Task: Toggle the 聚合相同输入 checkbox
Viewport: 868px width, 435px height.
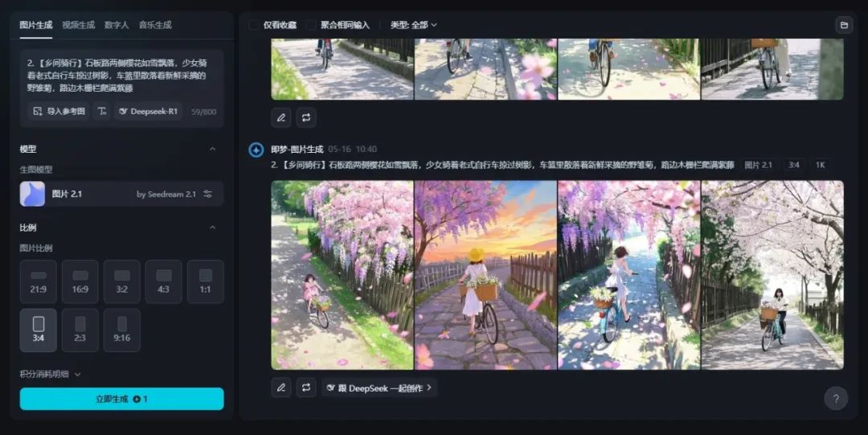Action: [311, 25]
